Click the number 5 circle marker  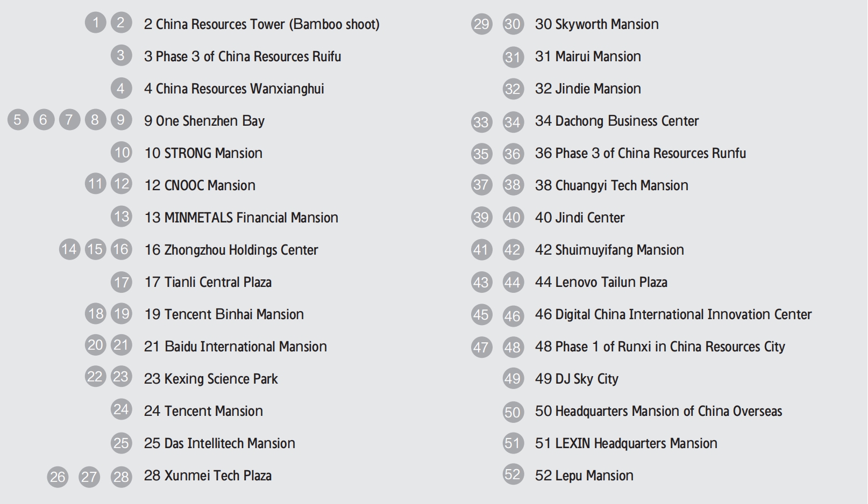[x=18, y=119]
